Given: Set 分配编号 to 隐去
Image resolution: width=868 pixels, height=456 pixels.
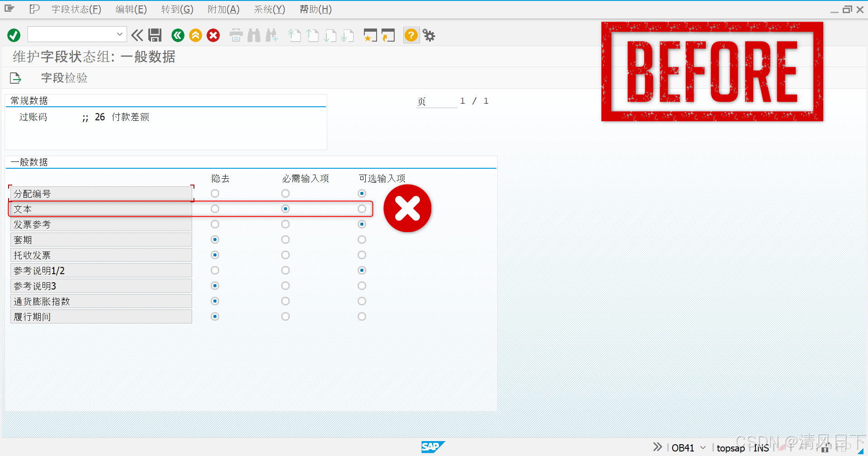Looking at the screenshot, I should tap(214, 193).
